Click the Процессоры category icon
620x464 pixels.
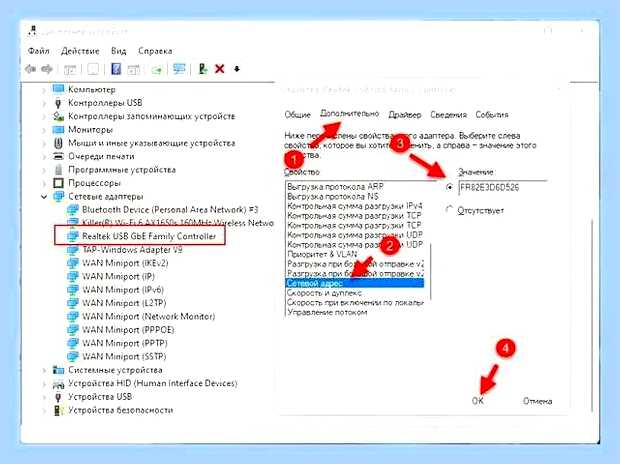(x=58, y=183)
